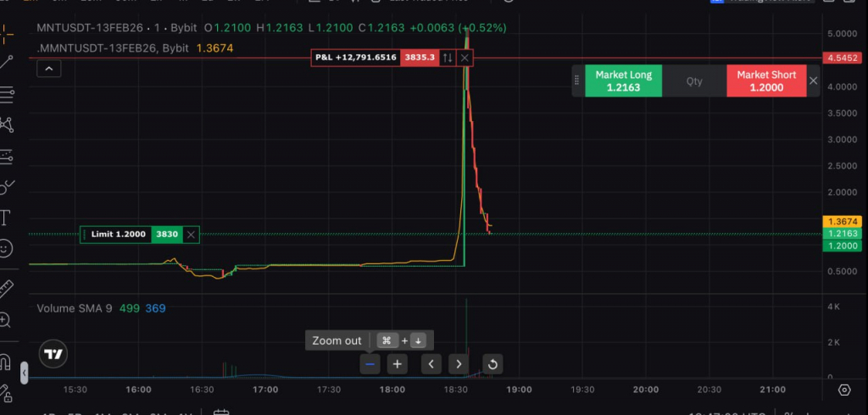Expand the left side panel arrow
The height and width of the screenshot is (415, 868).
point(24,372)
